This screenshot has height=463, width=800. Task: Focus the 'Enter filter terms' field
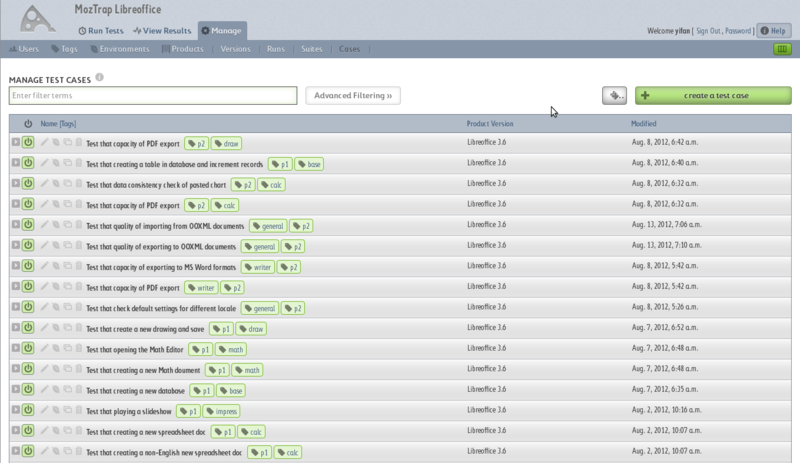point(153,95)
